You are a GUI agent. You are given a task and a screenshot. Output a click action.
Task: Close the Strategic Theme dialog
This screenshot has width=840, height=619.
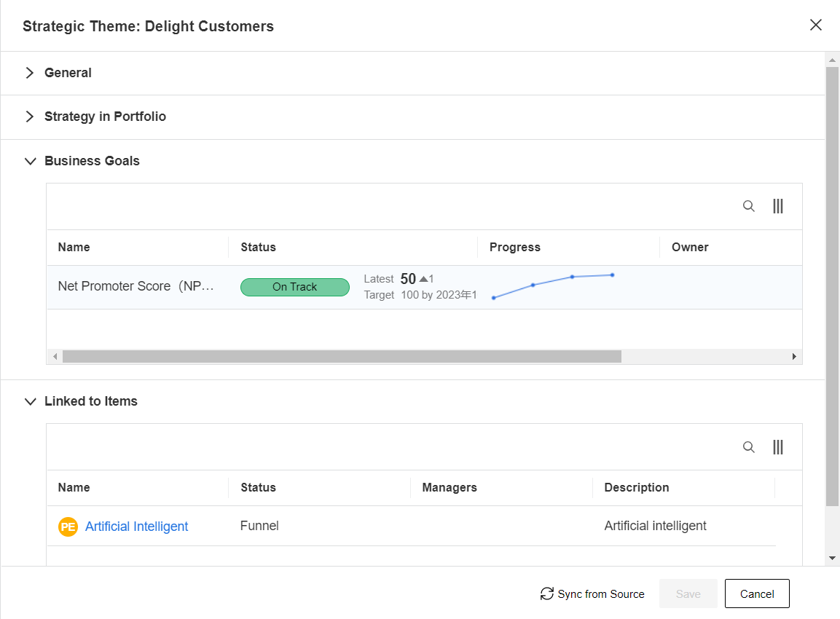(x=815, y=25)
